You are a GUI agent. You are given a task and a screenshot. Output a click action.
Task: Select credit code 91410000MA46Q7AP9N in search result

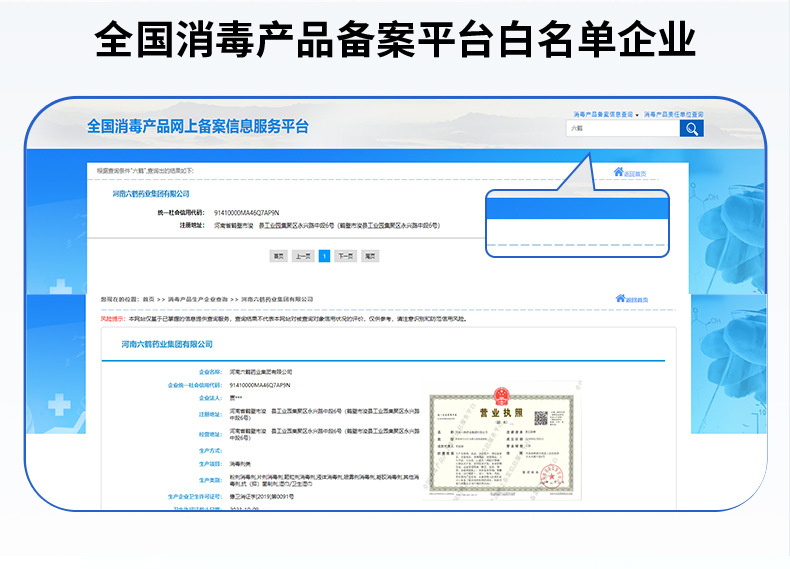tap(246, 213)
